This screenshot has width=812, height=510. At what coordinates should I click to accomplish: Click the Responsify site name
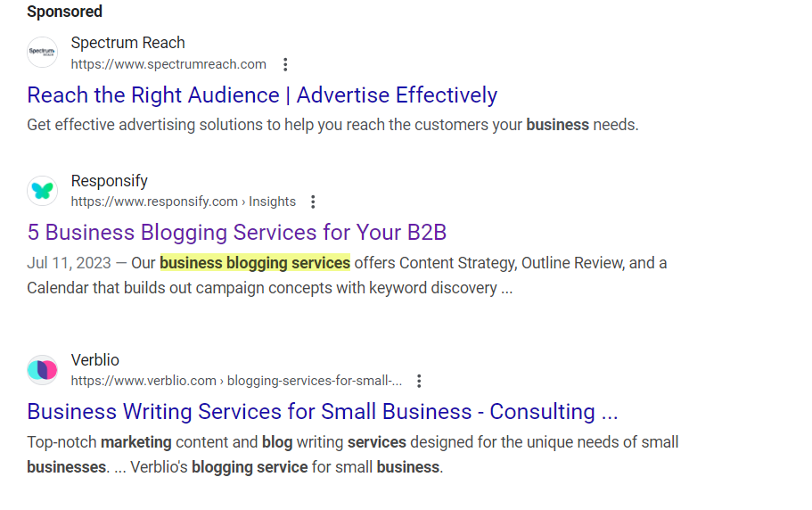coord(110,181)
